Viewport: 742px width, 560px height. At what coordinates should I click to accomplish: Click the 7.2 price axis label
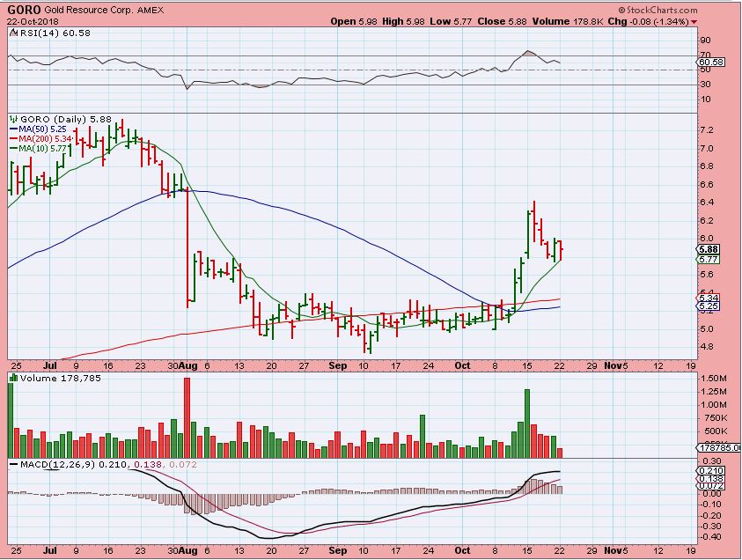tap(707, 130)
